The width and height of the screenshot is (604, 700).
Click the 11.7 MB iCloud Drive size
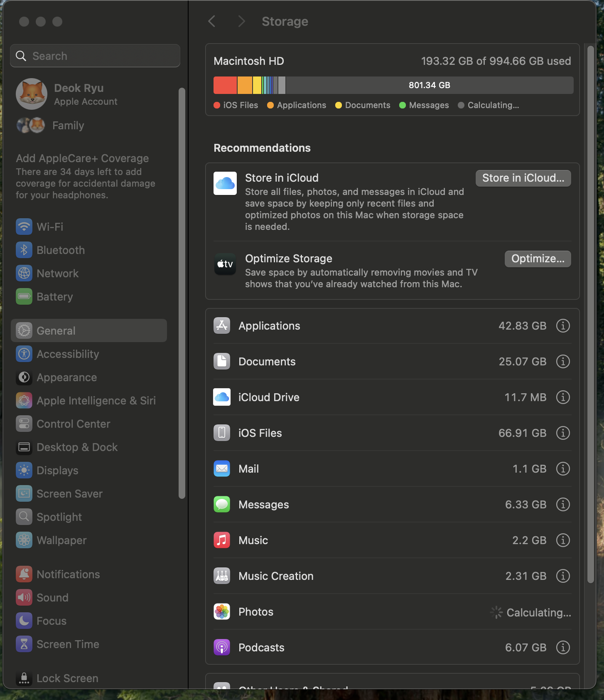tap(525, 397)
